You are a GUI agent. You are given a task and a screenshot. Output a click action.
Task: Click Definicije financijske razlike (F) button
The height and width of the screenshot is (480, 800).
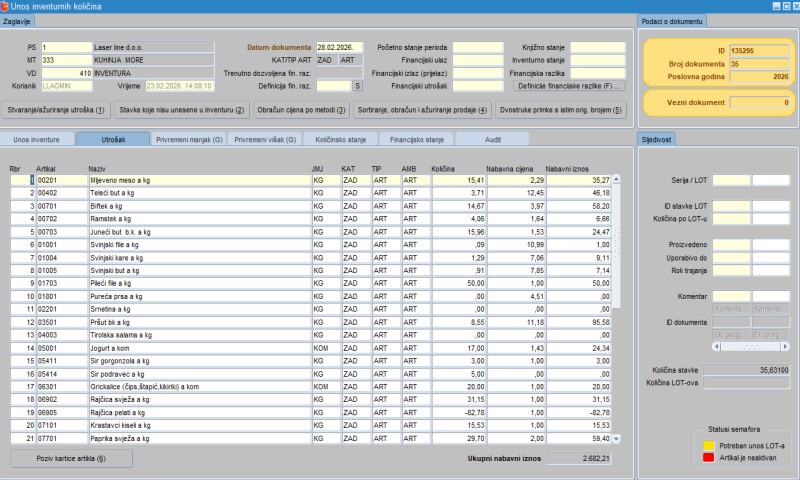click(x=569, y=86)
